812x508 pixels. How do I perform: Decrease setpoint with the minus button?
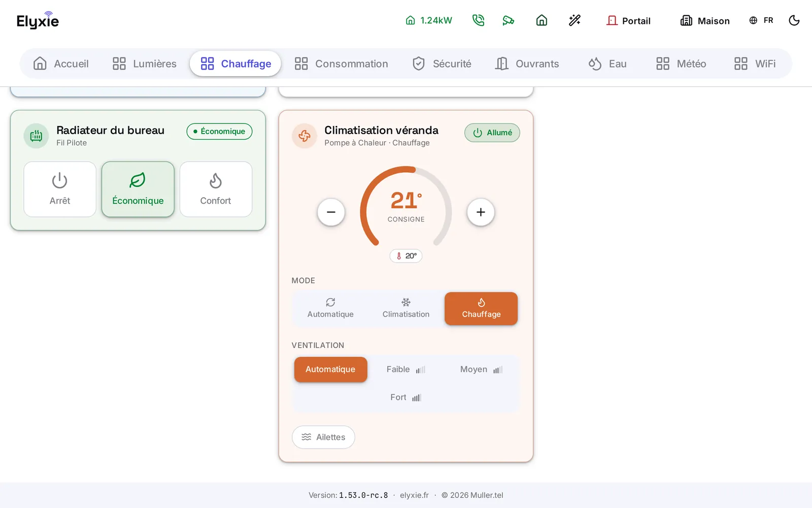tap(331, 212)
